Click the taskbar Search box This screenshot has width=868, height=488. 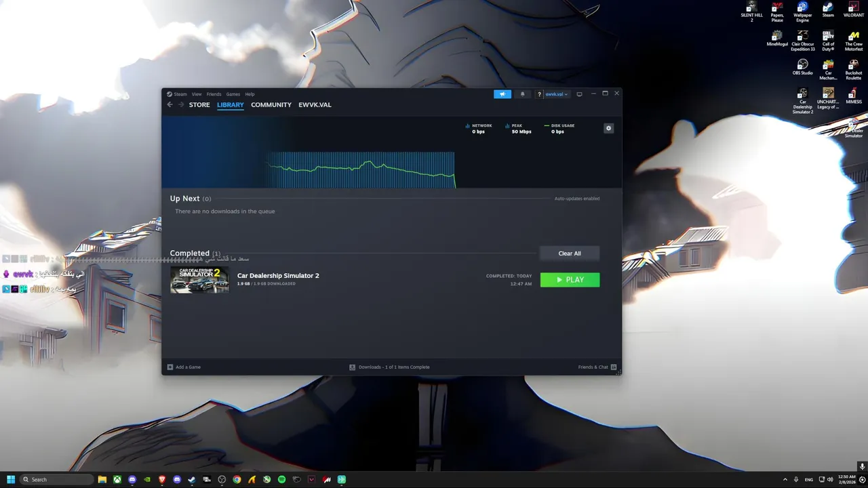pos(57,479)
